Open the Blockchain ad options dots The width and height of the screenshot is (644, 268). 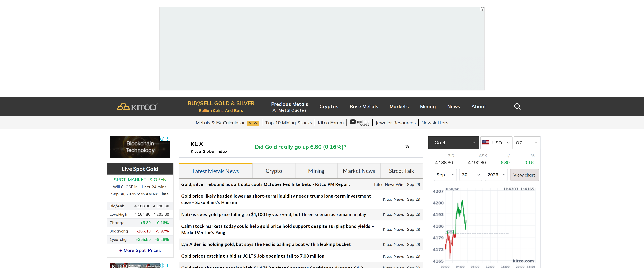pos(168,139)
